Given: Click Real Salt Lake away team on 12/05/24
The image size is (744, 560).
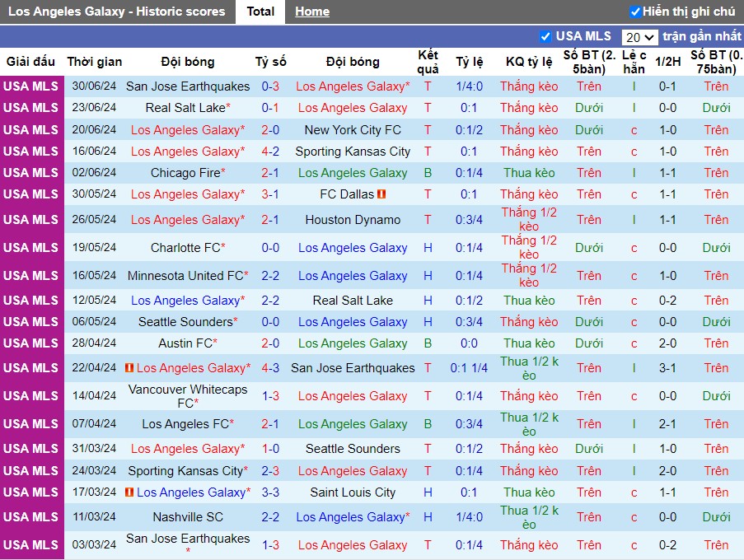Looking at the screenshot, I should coord(353,300).
